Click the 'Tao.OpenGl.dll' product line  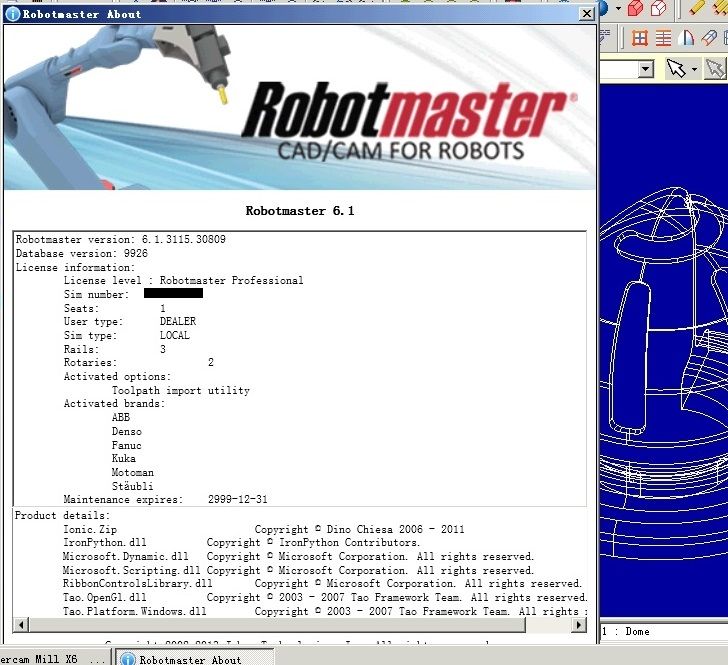(325, 597)
